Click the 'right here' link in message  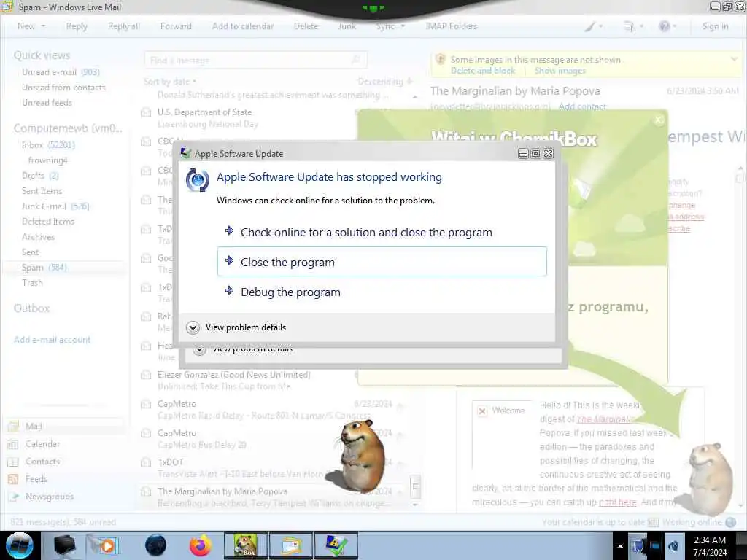click(617, 502)
